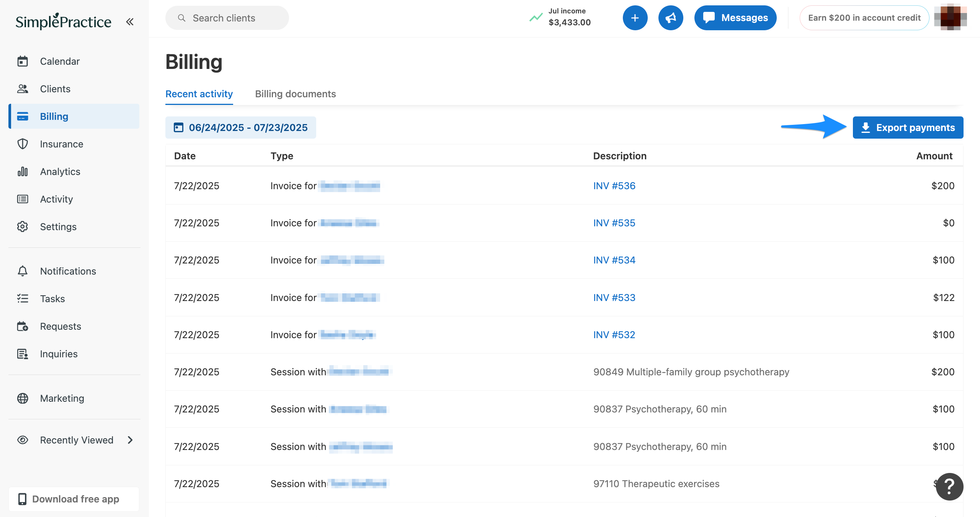The image size is (980, 517).
Task: Open the user profile avatar menu
Action: [x=950, y=18]
